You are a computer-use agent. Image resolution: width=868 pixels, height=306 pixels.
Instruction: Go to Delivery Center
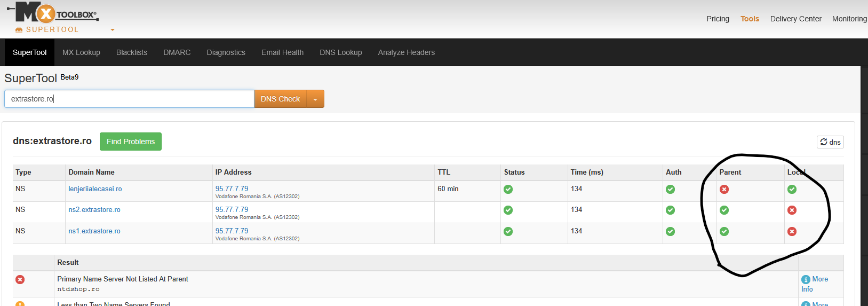point(795,19)
